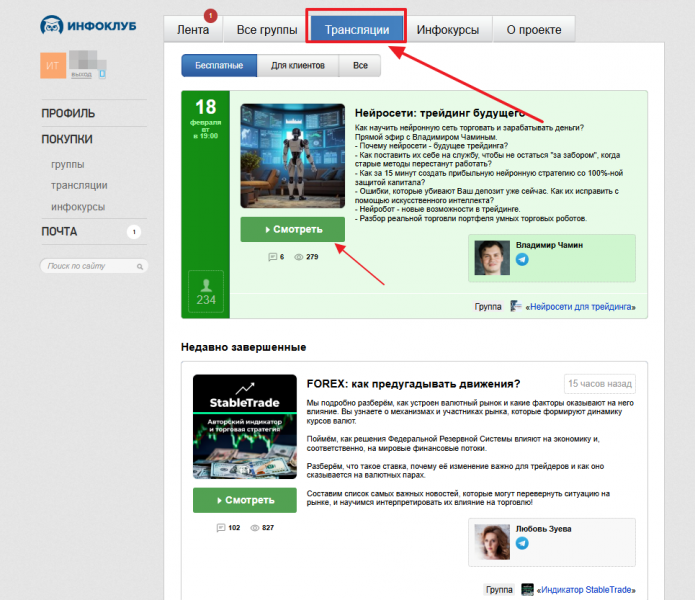Focus the Поиск по сайту search field
Viewport: 695px width, 600px height.
[x=94, y=266]
